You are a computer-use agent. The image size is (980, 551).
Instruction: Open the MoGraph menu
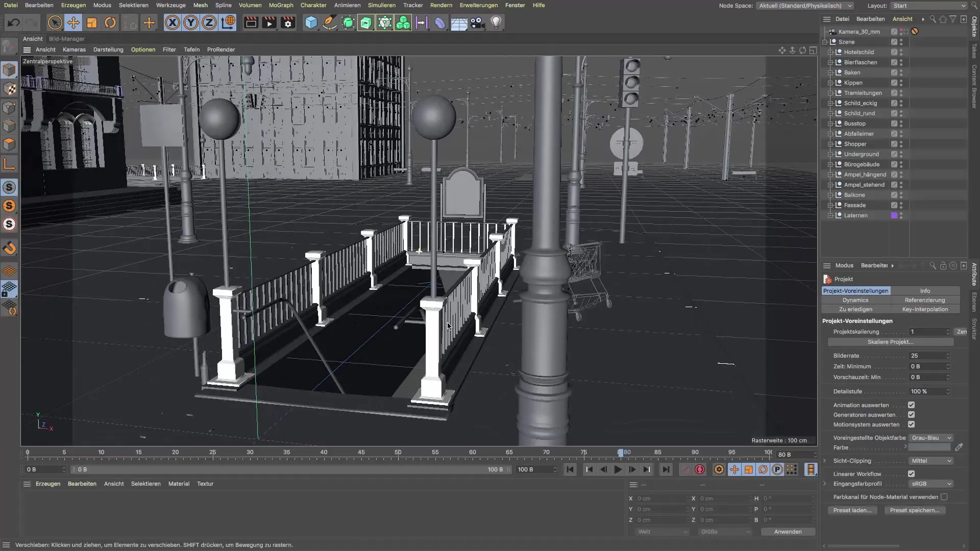point(281,5)
